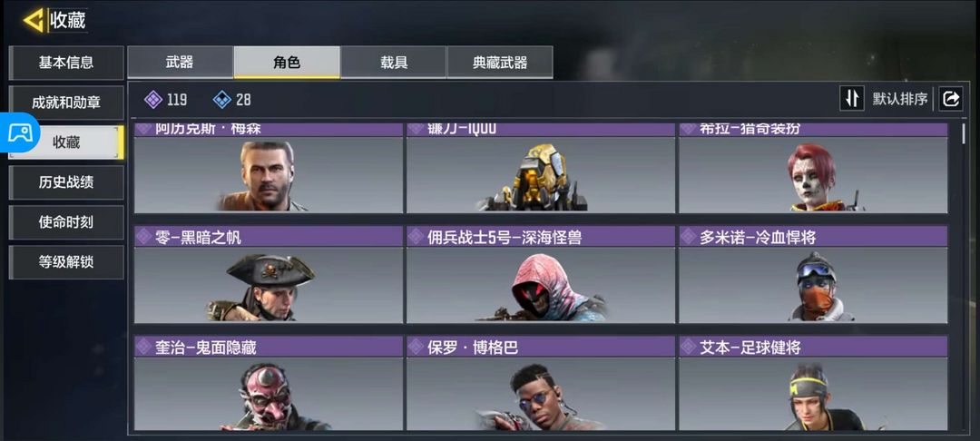Screen dimensions: 980x441
Task: Open the 默认排序 sort dropdown
Action: coord(900,99)
